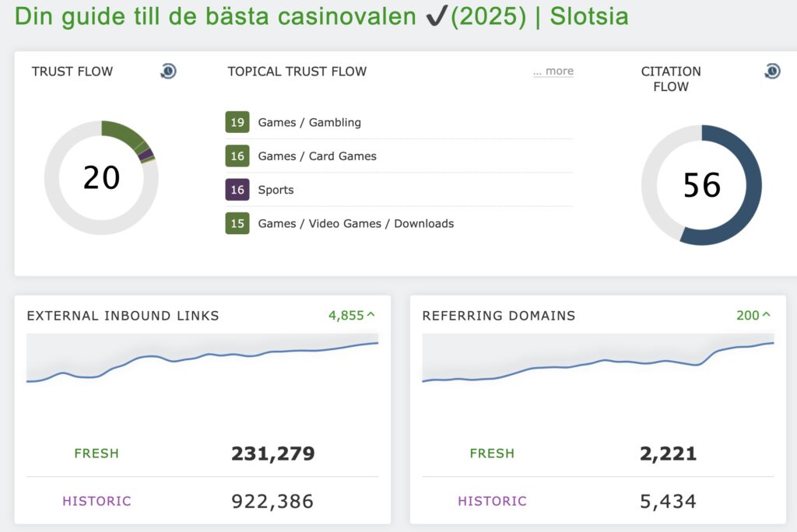Select the green 19 Games / Gambling badge

tap(237, 122)
